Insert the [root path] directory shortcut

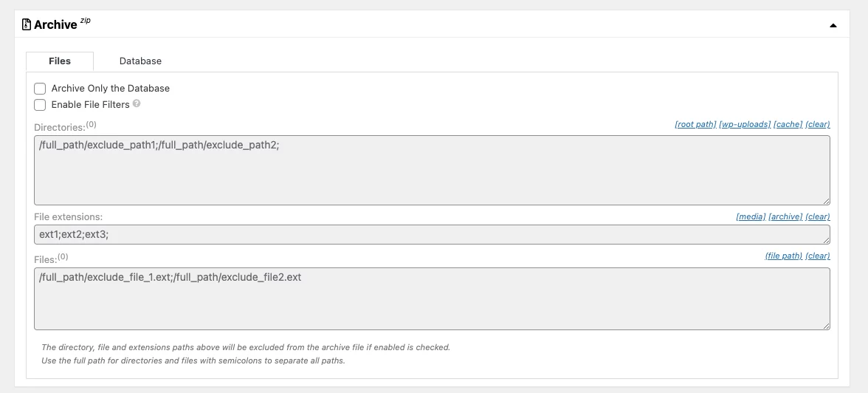pos(695,124)
